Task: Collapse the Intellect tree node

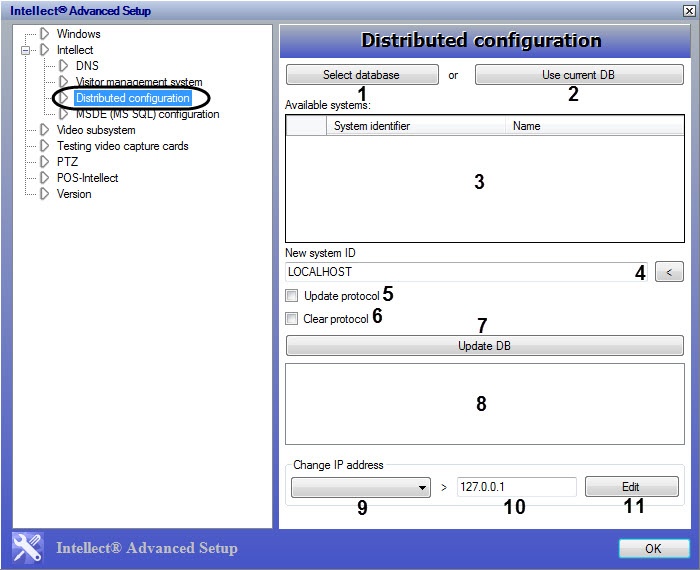Action: click(25, 50)
